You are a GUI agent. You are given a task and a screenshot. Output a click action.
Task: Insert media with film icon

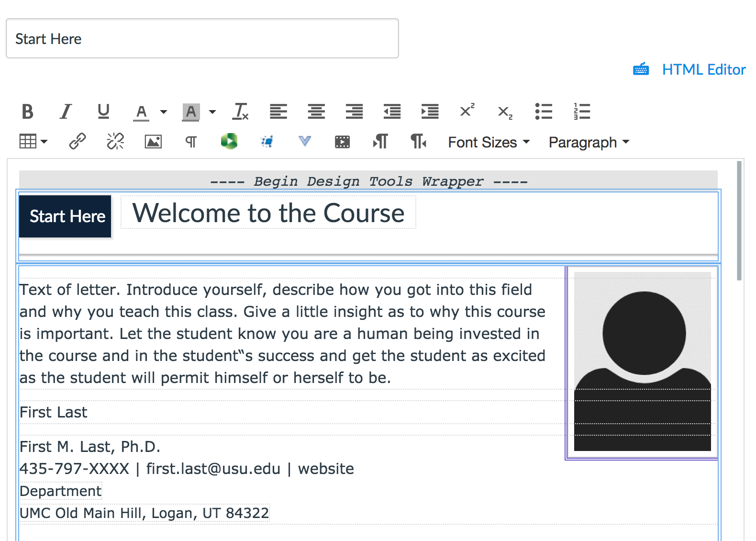pos(343,142)
